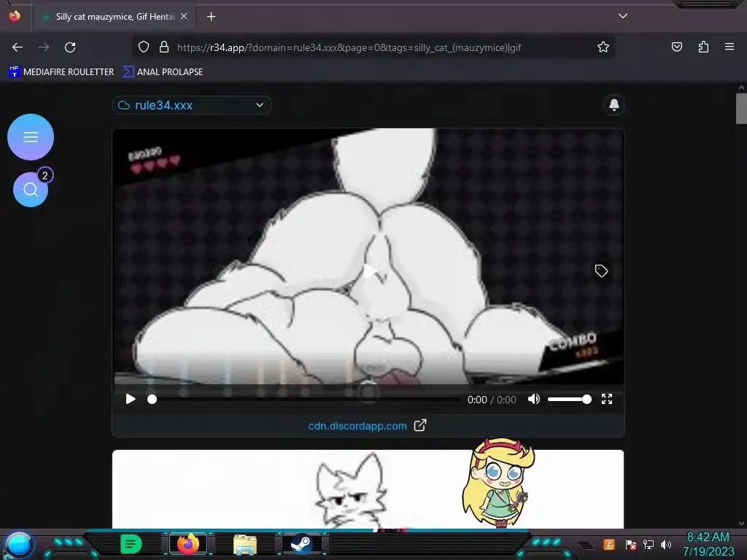Click the system tray volume speaker icon
Image resolution: width=747 pixels, height=560 pixels.
666,544
